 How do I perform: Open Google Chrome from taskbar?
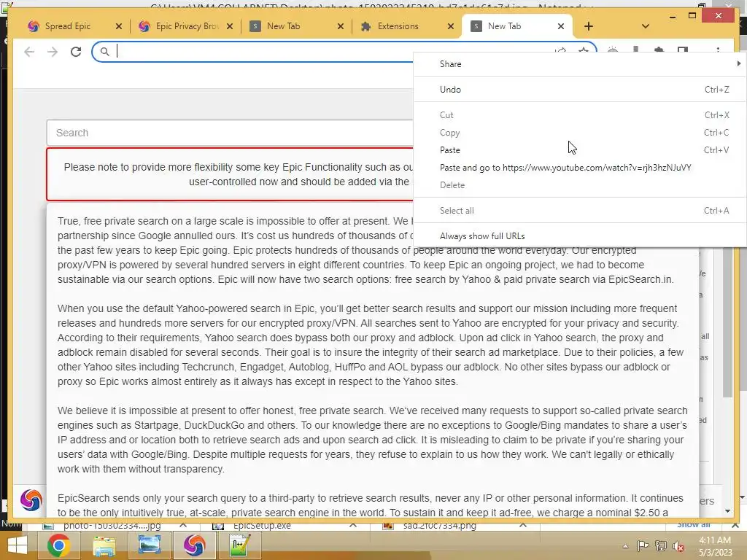click(x=58, y=545)
